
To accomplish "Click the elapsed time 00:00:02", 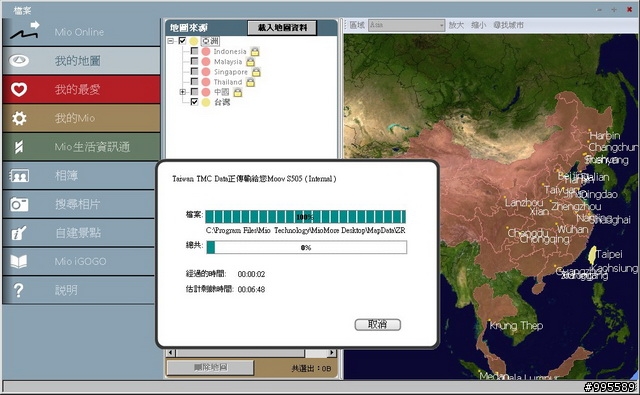I will (x=251, y=274).
